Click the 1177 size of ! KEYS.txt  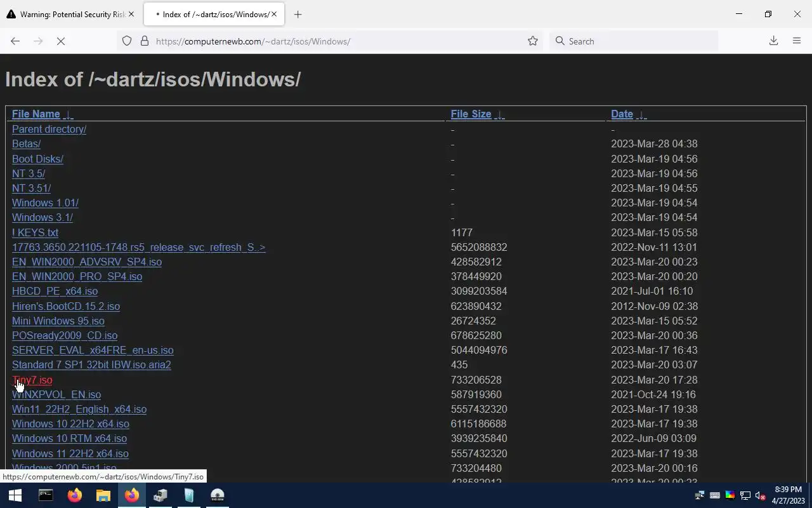point(462,232)
